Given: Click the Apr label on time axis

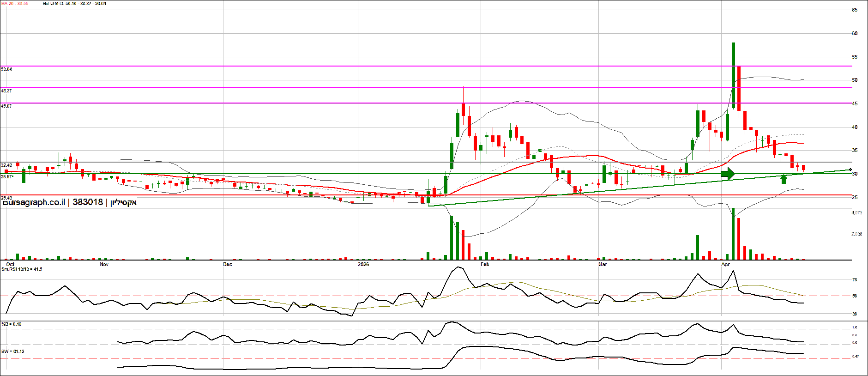Looking at the screenshot, I should (725, 264).
